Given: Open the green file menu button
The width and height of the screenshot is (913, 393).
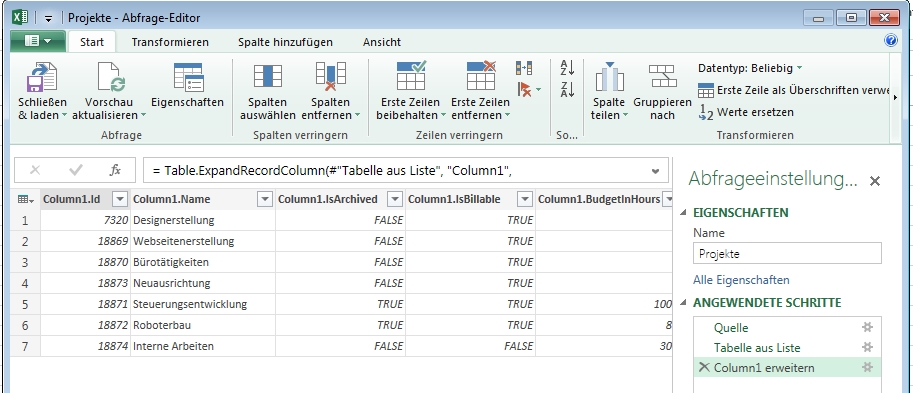Looking at the screenshot, I should [x=39, y=41].
